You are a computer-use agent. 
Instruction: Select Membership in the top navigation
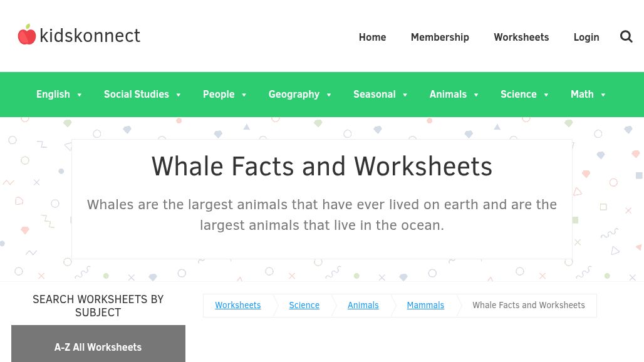click(440, 37)
